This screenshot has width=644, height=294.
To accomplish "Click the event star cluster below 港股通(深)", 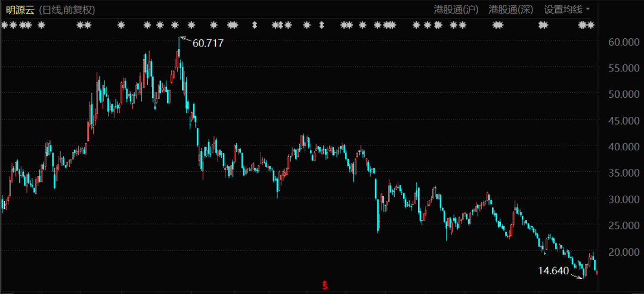I will click(x=498, y=25).
